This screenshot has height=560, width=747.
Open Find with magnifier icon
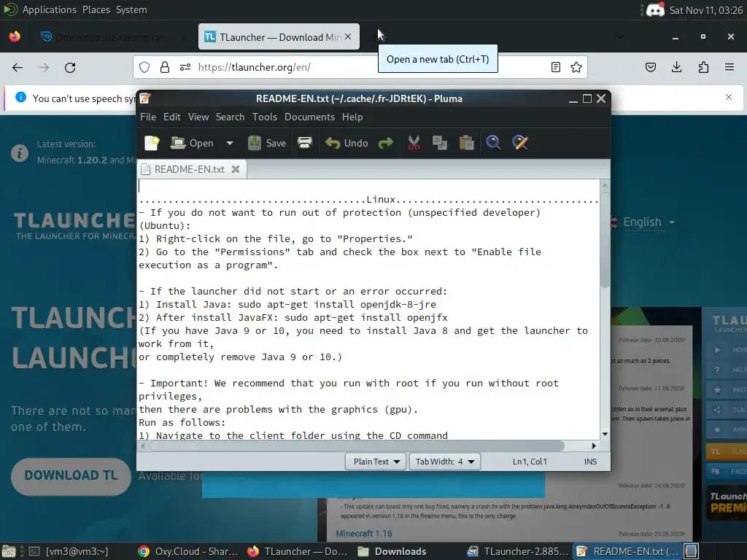click(x=493, y=143)
